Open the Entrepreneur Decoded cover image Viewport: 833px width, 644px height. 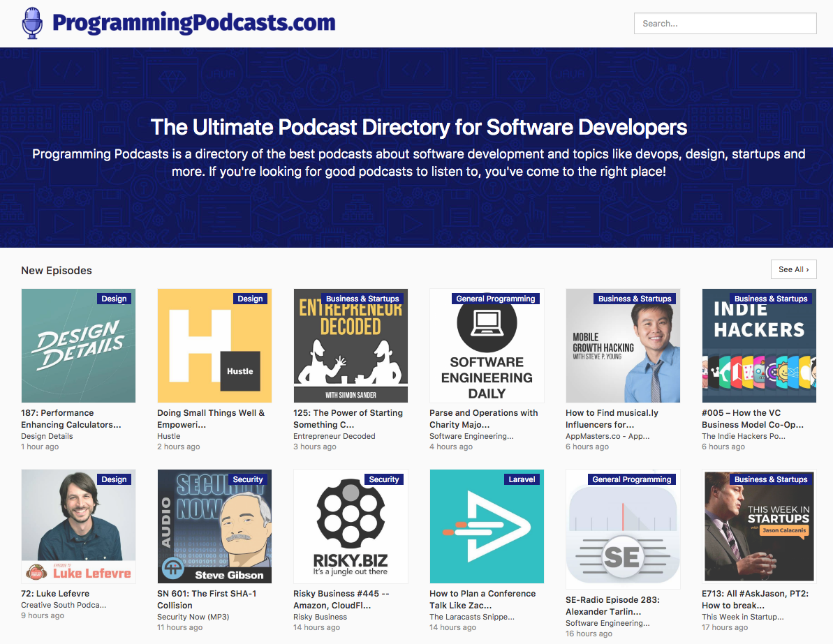pos(351,345)
